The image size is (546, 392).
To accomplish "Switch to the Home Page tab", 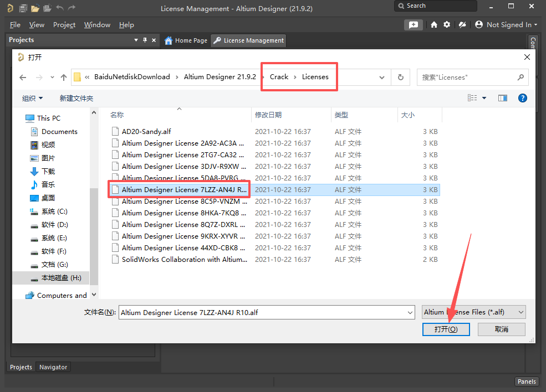I will [x=186, y=40].
